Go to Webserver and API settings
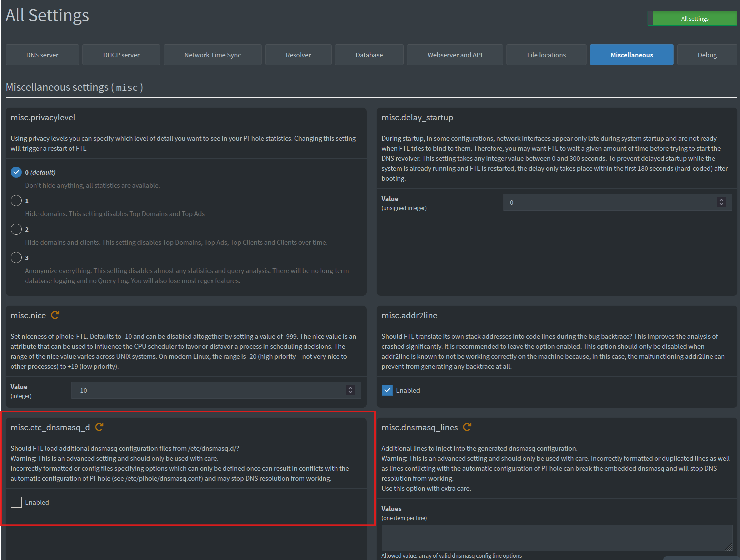The image size is (740, 560). [455, 54]
